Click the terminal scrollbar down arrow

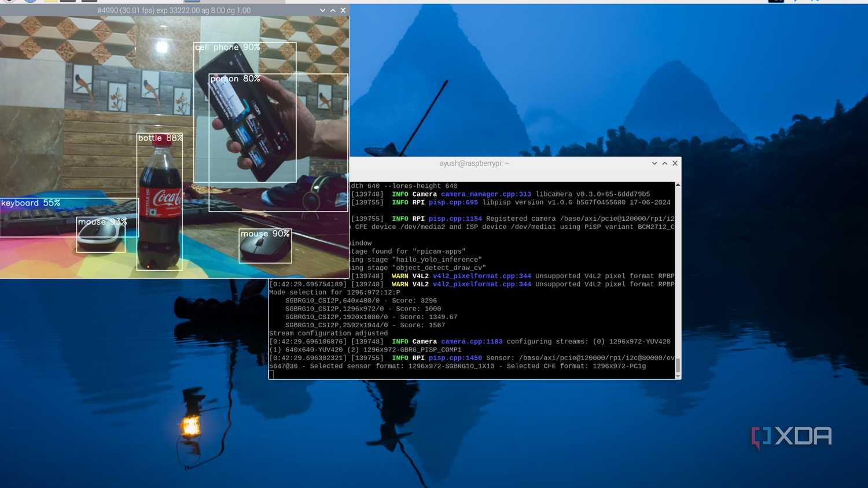coord(678,376)
